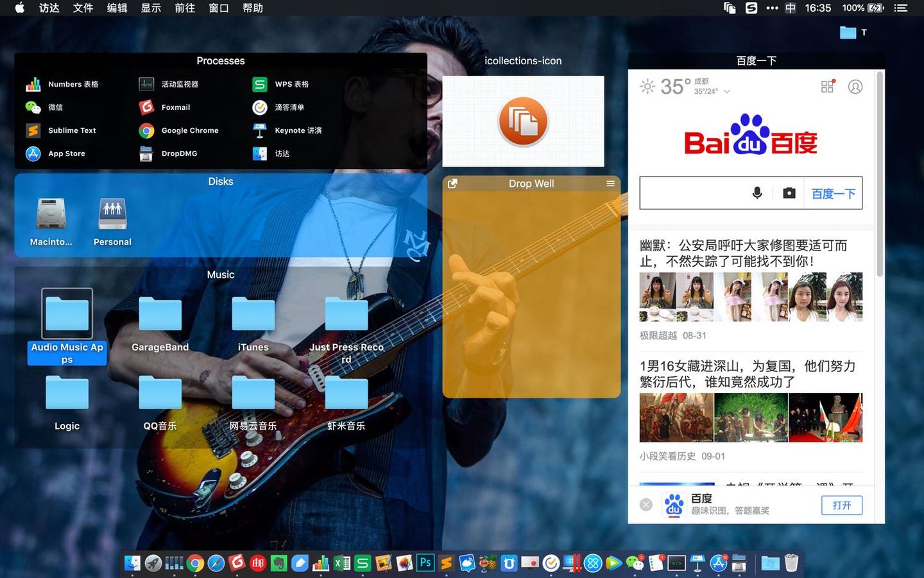Select Google Chrome in Processes list

(179, 130)
